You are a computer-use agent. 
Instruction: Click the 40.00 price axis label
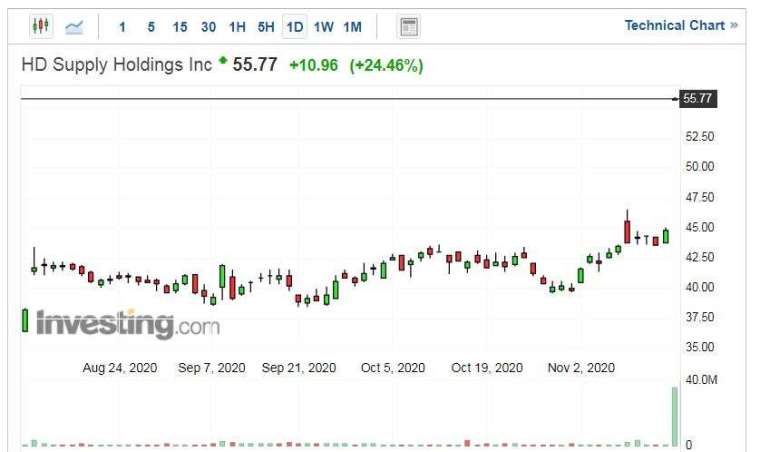tap(699, 287)
